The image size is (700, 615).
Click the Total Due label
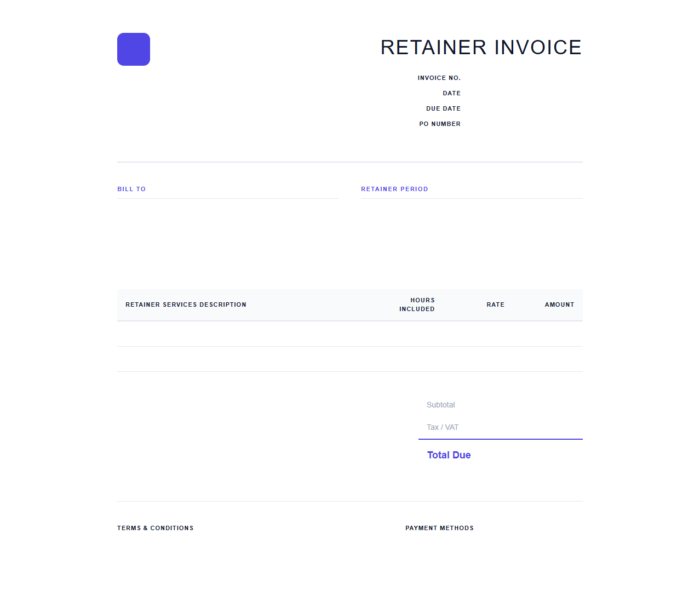point(449,455)
